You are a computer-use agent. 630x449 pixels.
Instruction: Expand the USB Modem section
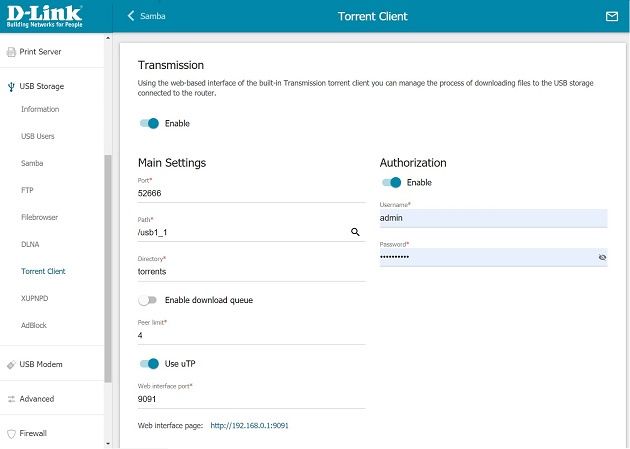click(41, 365)
